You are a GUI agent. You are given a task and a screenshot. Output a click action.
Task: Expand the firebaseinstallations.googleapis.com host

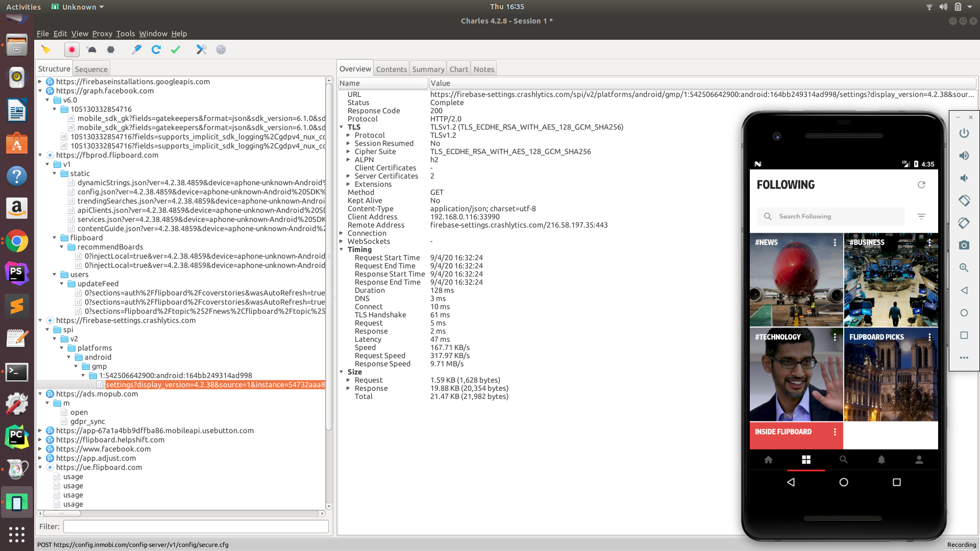[40, 82]
